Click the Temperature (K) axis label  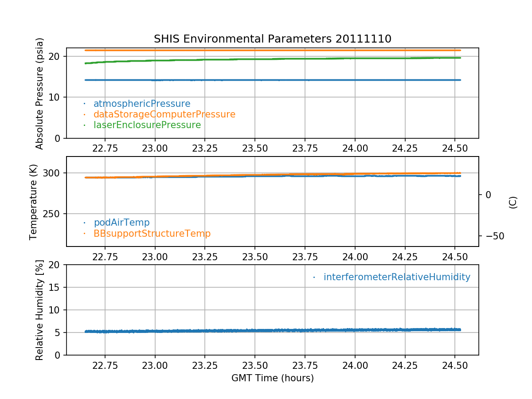34,202
